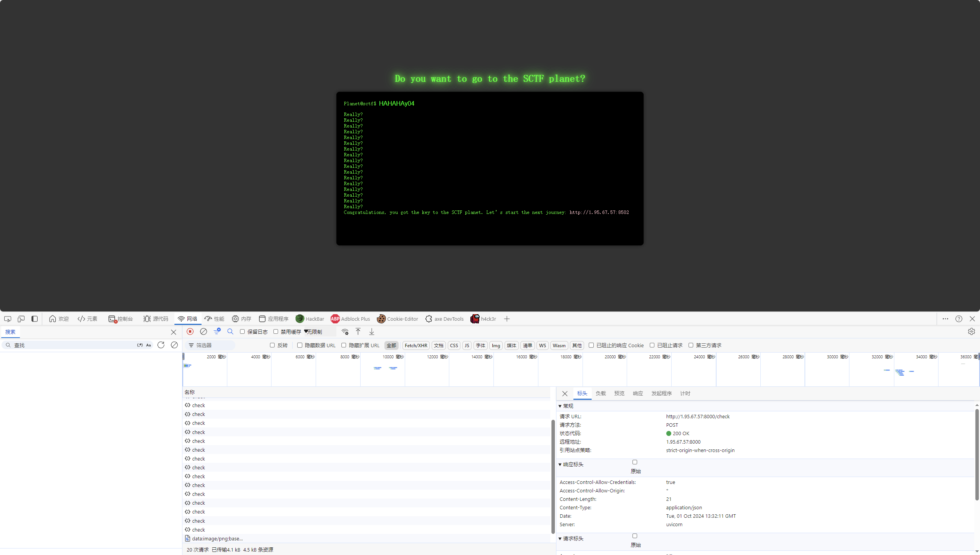Image resolution: width=980 pixels, height=555 pixels.
Task: Click the export HAR download arrow
Action: pyautogui.click(x=372, y=331)
